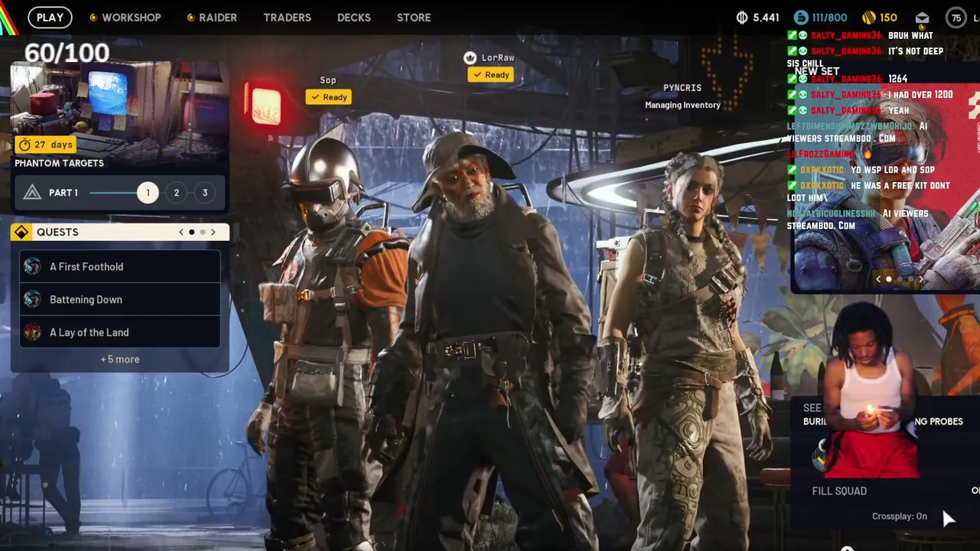Click the coin currency icon beside 5,441
This screenshot has height=551, width=980.
tap(741, 17)
